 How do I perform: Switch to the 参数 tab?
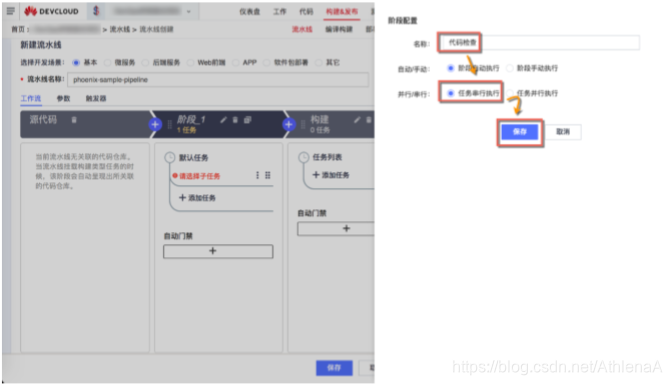pos(63,99)
